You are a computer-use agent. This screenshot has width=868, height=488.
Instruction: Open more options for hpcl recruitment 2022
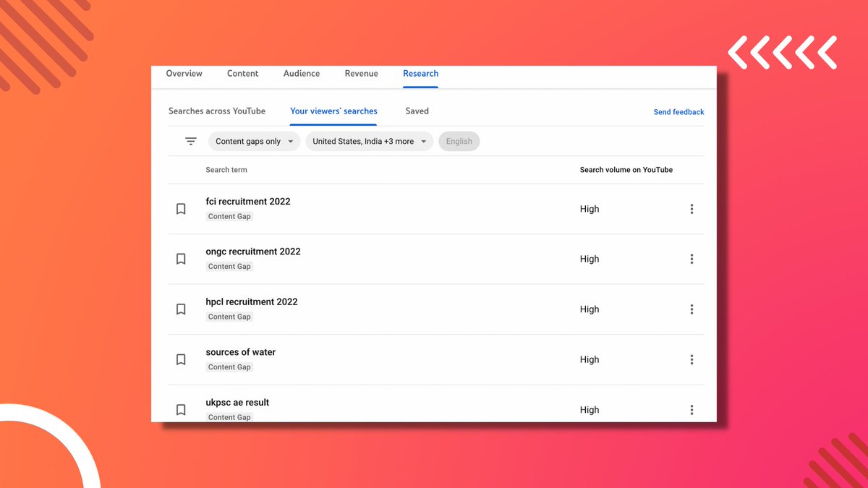[692, 309]
